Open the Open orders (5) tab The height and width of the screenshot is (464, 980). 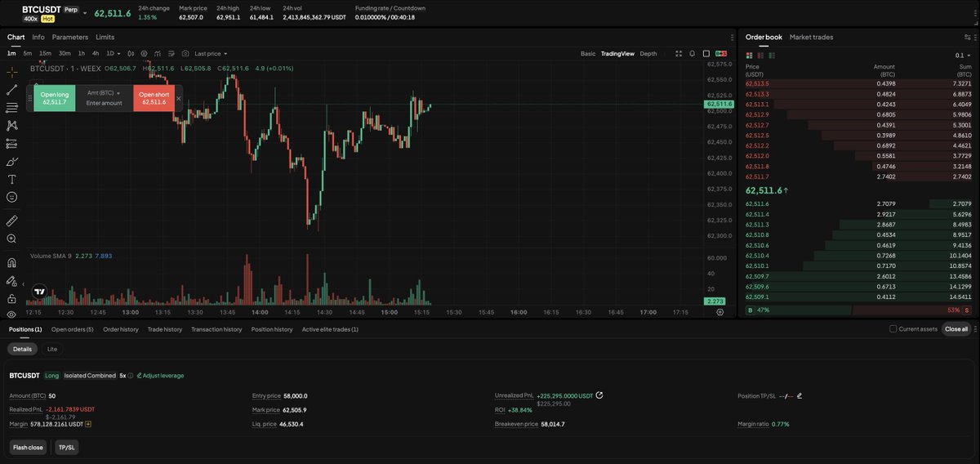click(73, 329)
